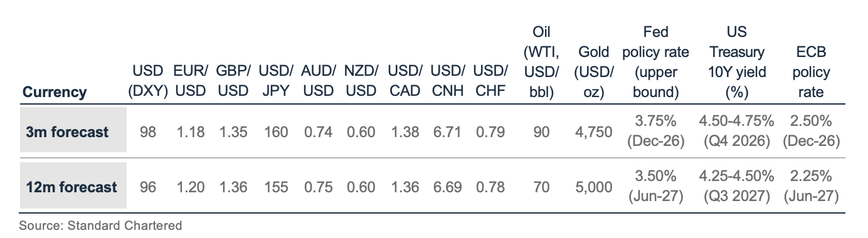
Task: Select the 3m forecast row label
Action: tap(68, 132)
